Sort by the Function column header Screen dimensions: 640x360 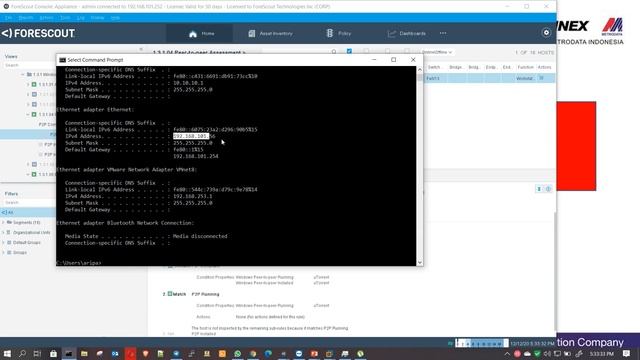click(x=525, y=67)
